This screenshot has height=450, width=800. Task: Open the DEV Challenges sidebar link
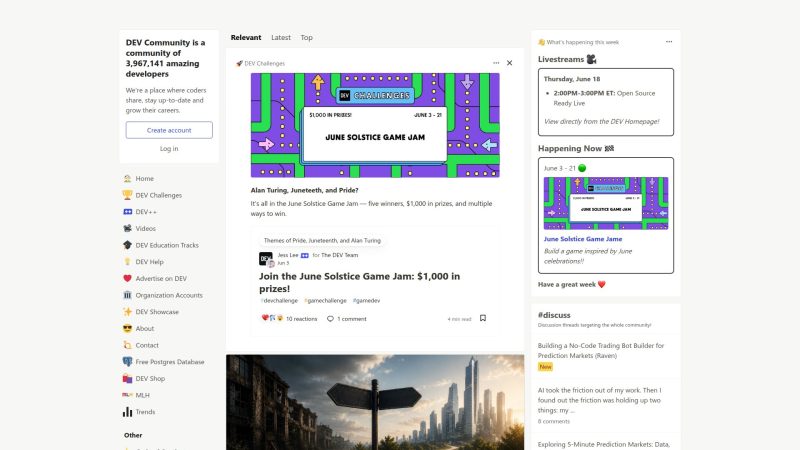pos(159,195)
